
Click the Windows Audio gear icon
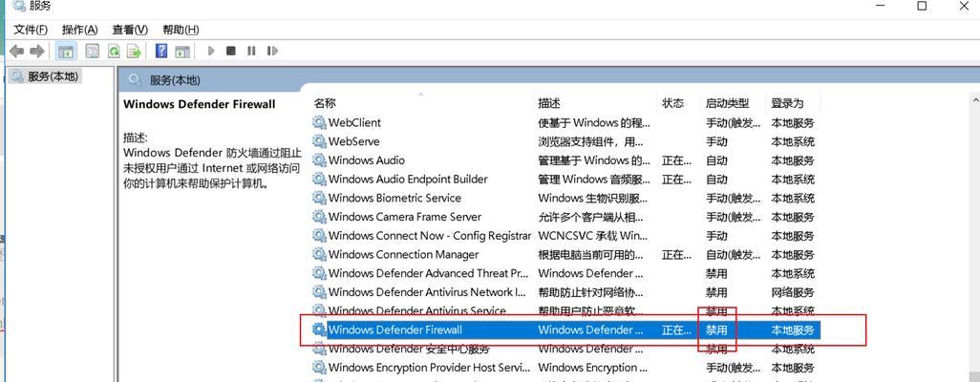(x=319, y=160)
